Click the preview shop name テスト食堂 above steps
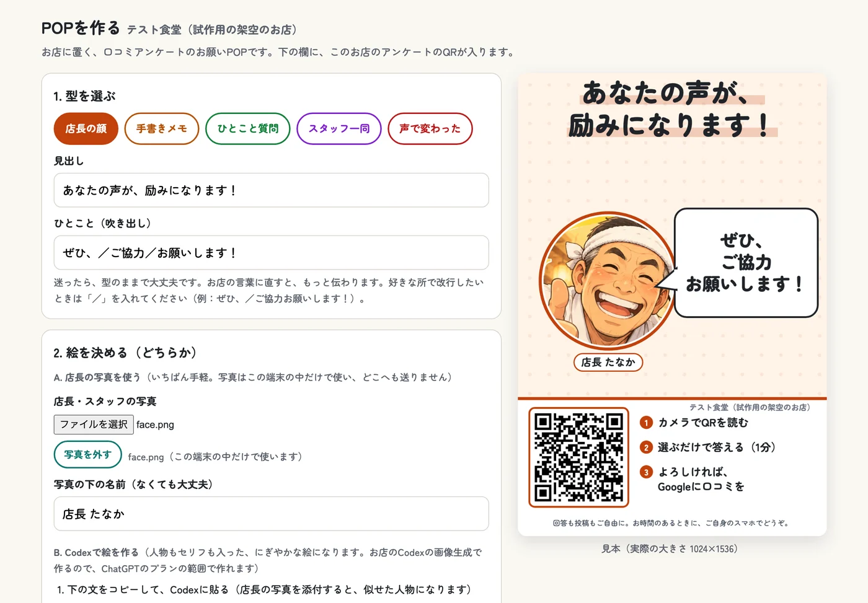Screen dimensions: 868x603 [x=750, y=407]
